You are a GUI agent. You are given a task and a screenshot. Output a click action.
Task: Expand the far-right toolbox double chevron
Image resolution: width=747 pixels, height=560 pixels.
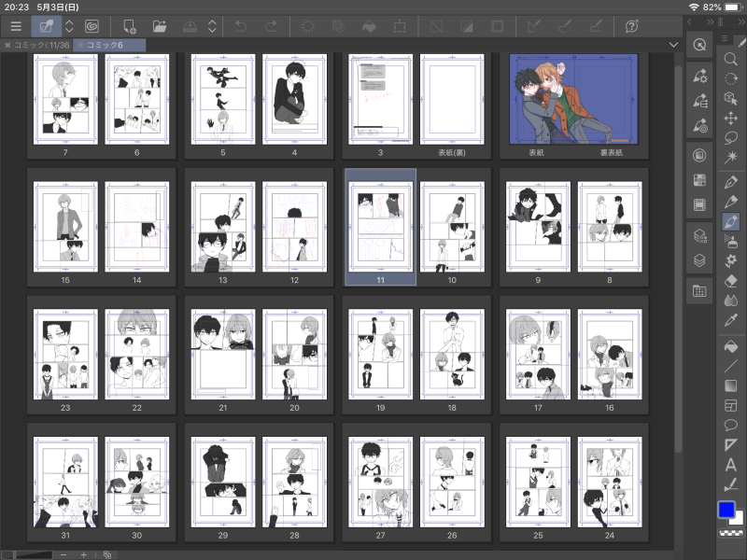tap(742, 21)
